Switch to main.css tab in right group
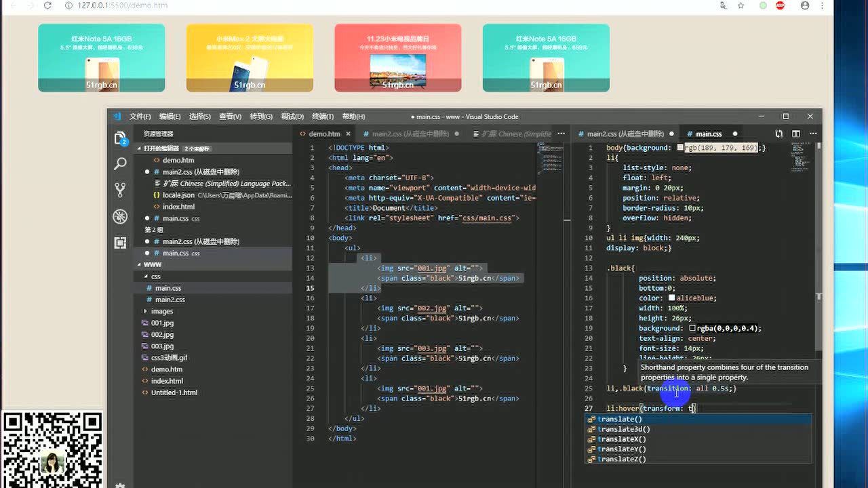This screenshot has height=488, width=868. point(711,134)
